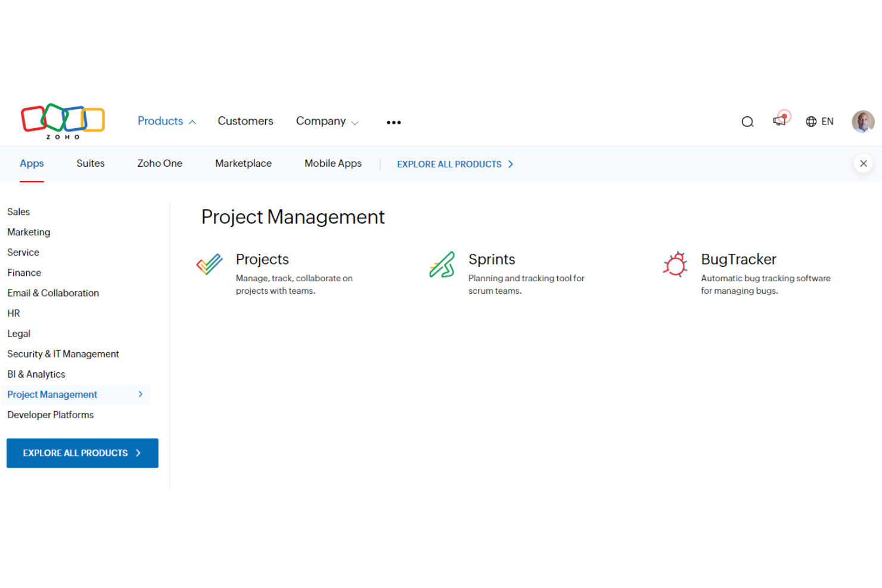The height and width of the screenshot is (588, 882).
Task: Click the Project Management row chevron
Action: pyautogui.click(x=141, y=394)
